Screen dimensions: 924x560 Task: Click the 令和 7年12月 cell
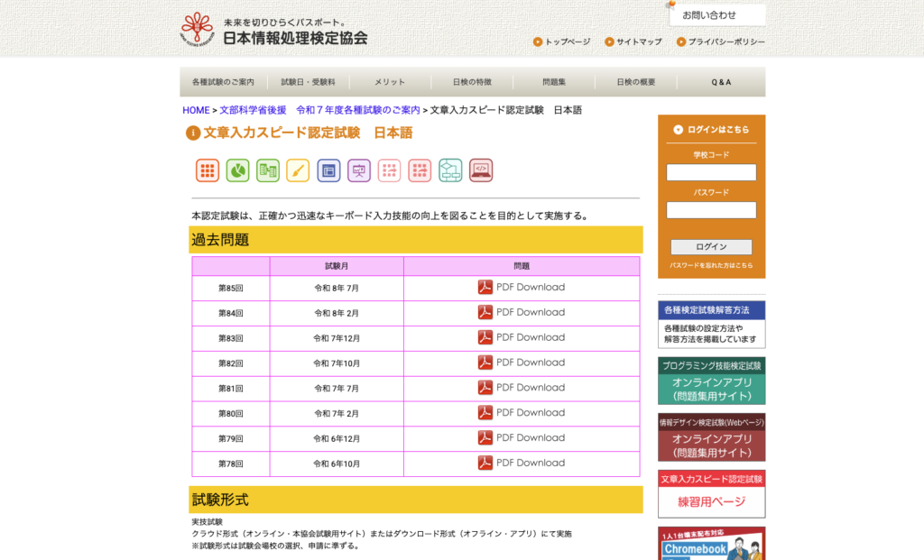(x=337, y=338)
